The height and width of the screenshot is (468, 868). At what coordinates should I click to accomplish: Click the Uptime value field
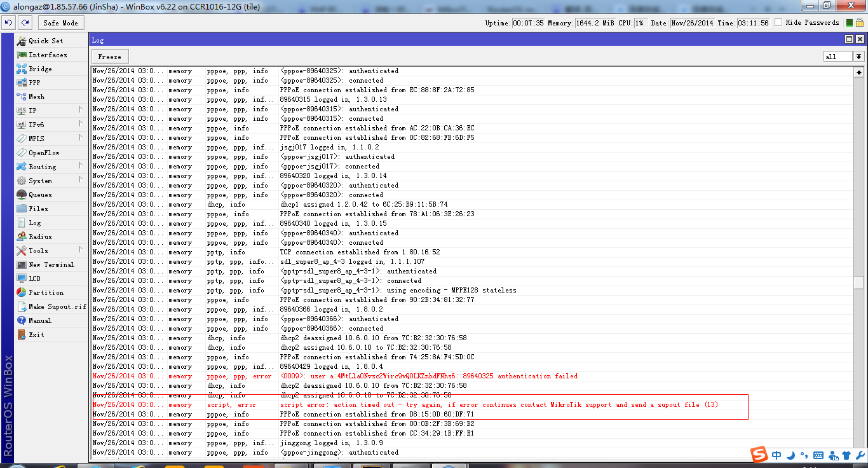[x=528, y=23]
